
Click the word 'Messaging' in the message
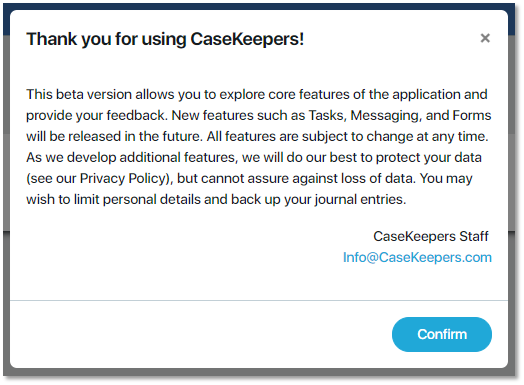coord(384,116)
